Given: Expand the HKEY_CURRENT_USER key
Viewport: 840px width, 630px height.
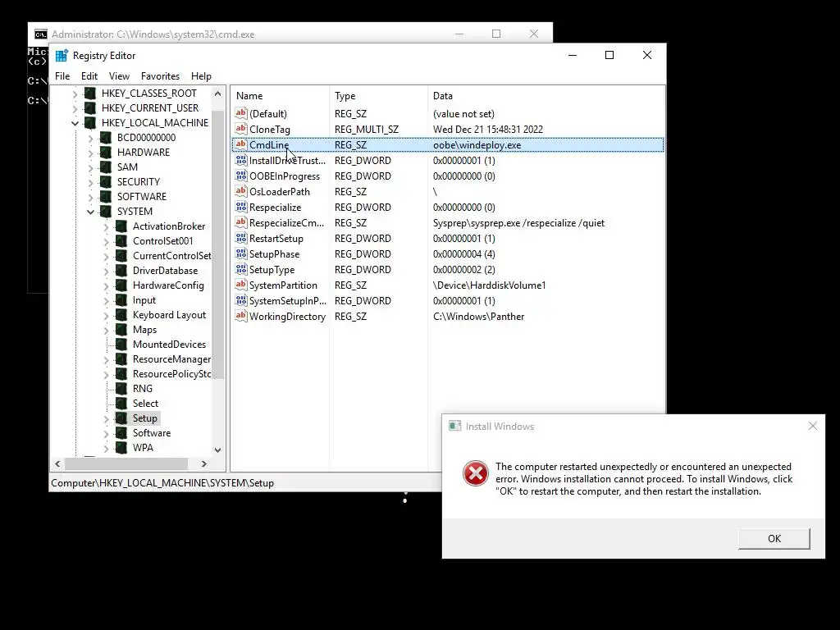Looking at the screenshot, I should click(x=75, y=108).
